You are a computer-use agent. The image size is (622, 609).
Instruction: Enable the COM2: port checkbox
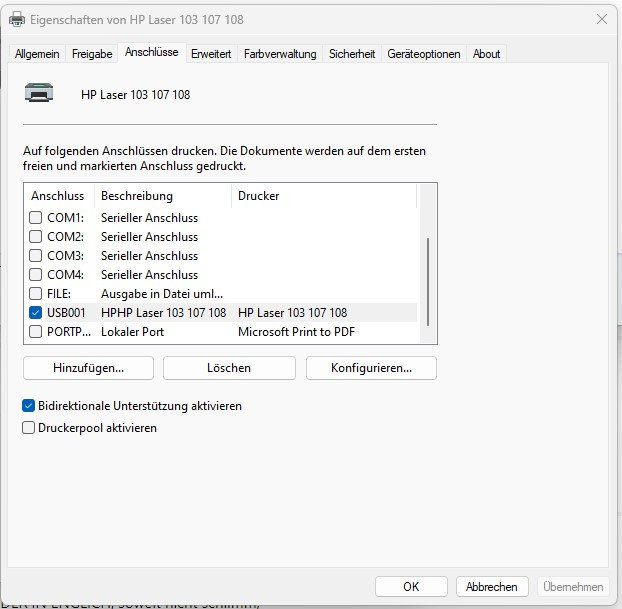[36, 236]
